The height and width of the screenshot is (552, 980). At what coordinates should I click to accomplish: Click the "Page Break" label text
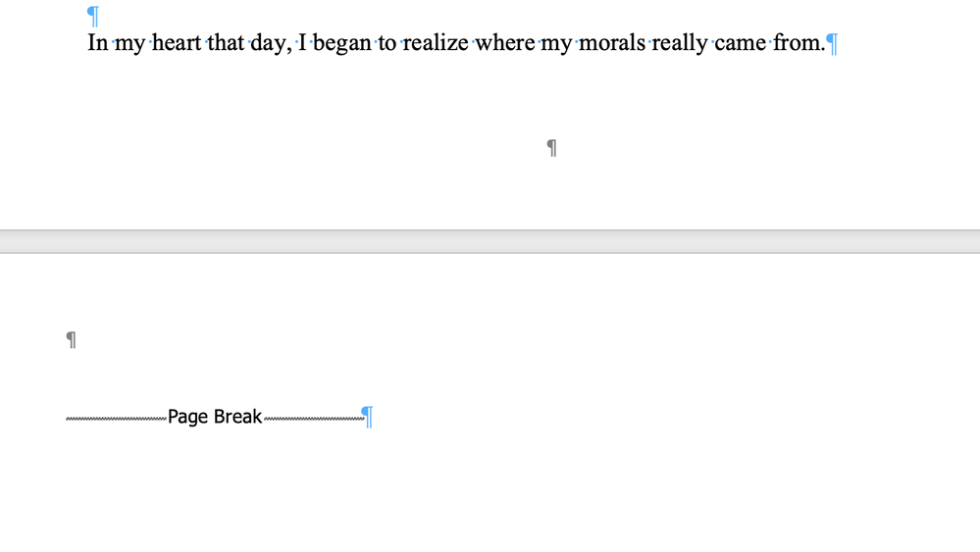pyautogui.click(x=215, y=417)
